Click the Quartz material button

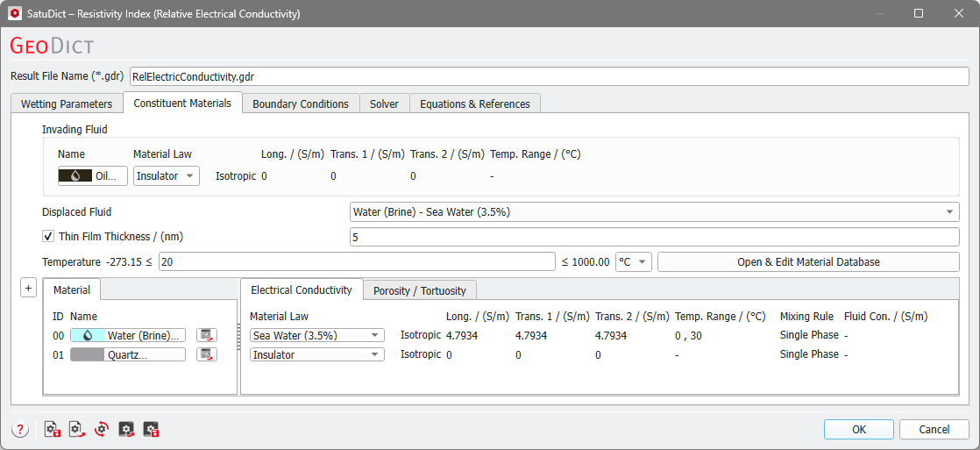[x=128, y=355]
